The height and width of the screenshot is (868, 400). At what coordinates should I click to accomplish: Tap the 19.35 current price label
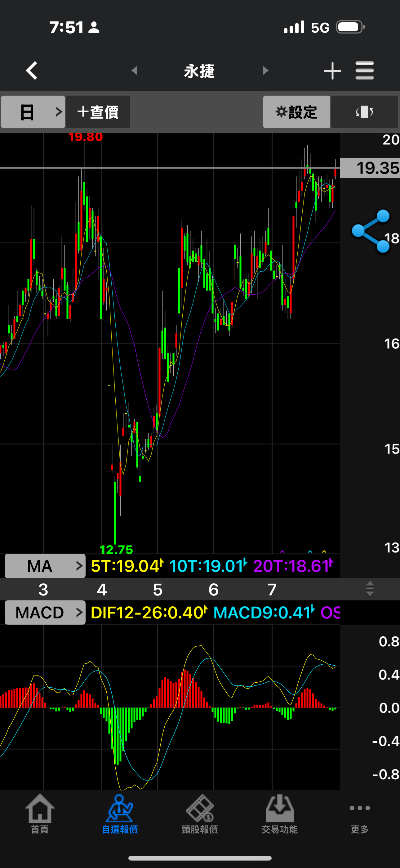370,168
